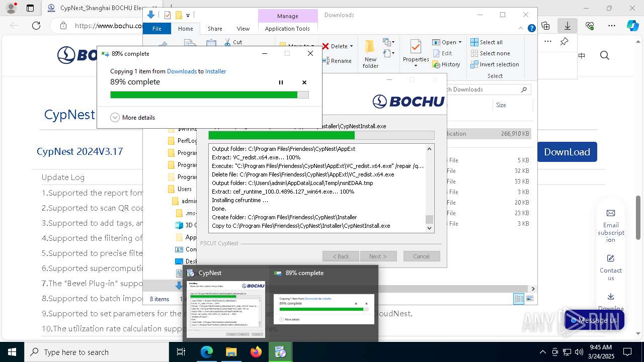
Task: Click the DownLoad button on webpage
Action: click(x=567, y=152)
